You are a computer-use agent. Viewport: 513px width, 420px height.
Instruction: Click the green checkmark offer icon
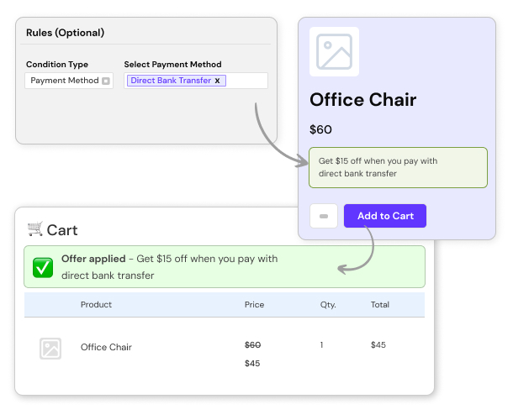[x=43, y=267]
